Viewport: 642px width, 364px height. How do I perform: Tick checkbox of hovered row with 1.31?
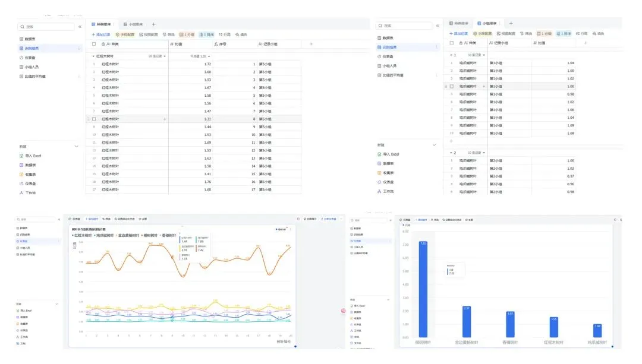(94, 119)
